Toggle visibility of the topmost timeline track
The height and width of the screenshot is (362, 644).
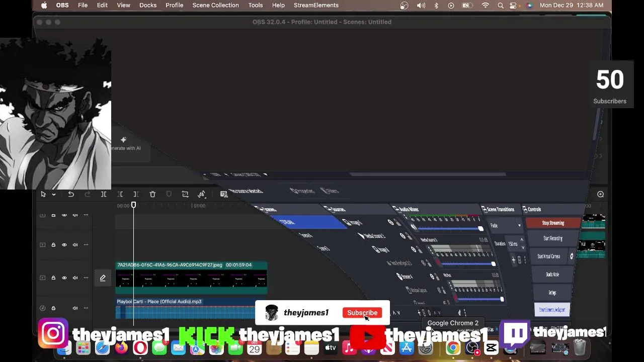pyautogui.click(x=64, y=215)
